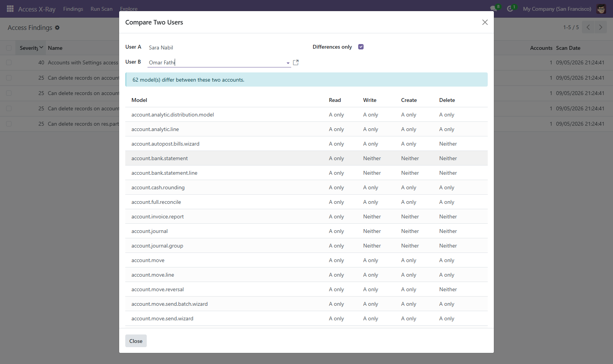Click the Access X-Ray app title
Screen dimensions: 613x364
[37, 9]
